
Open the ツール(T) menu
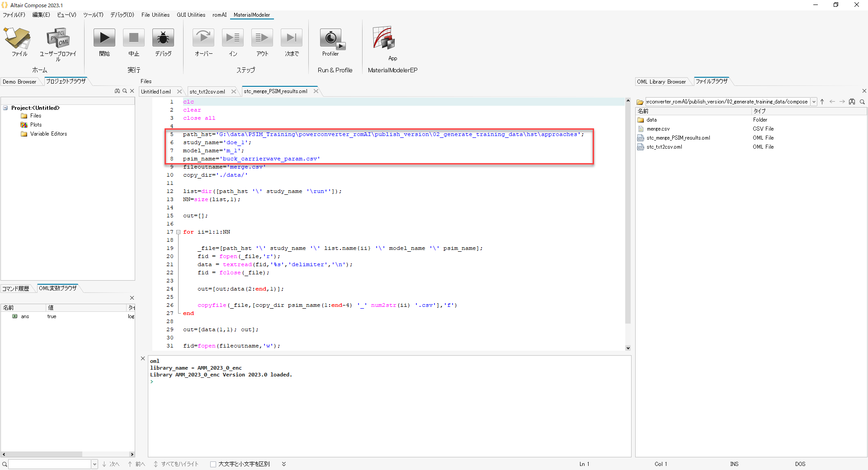point(93,15)
